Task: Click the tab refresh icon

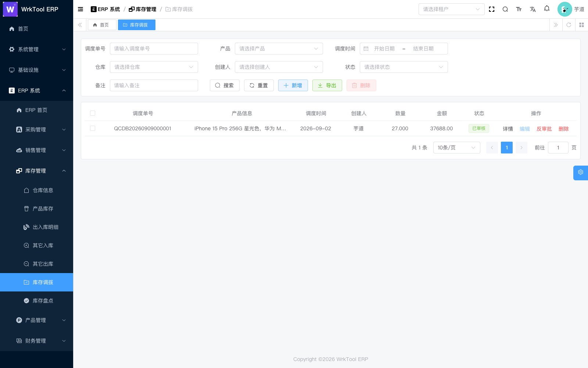Action: click(x=569, y=25)
